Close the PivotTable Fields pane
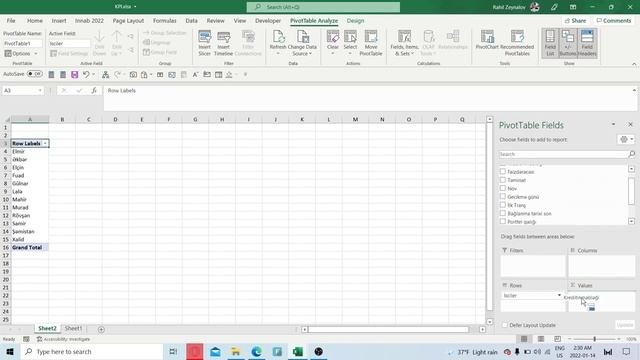The height and width of the screenshot is (360, 640). [x=630, y=124]
